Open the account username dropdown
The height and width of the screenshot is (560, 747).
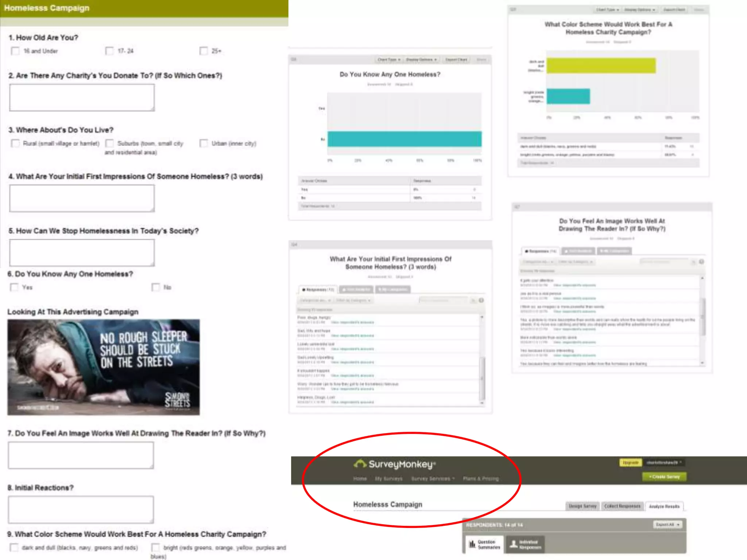point(664,463)
